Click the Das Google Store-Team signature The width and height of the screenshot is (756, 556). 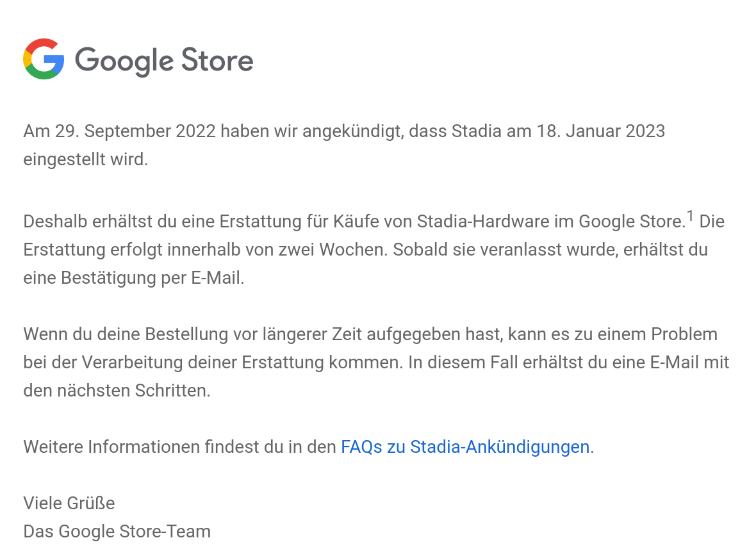pos(117,532)
